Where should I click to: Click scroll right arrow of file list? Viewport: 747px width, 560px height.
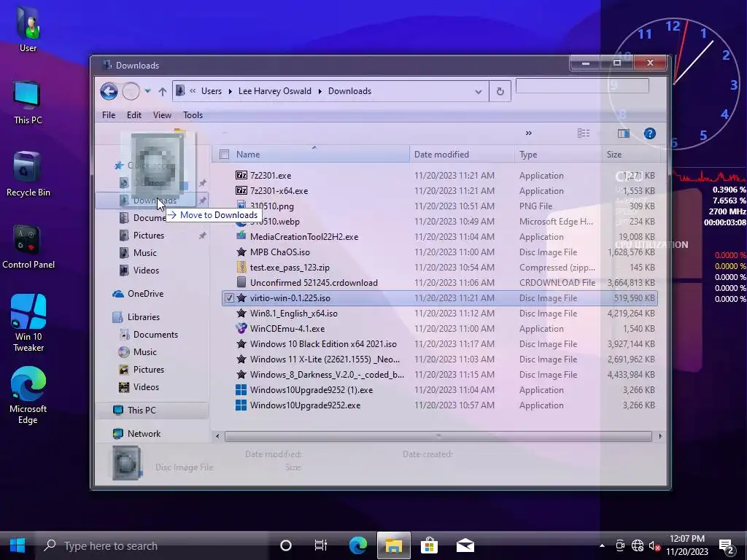pyautogui.click(x=659, y=436)
